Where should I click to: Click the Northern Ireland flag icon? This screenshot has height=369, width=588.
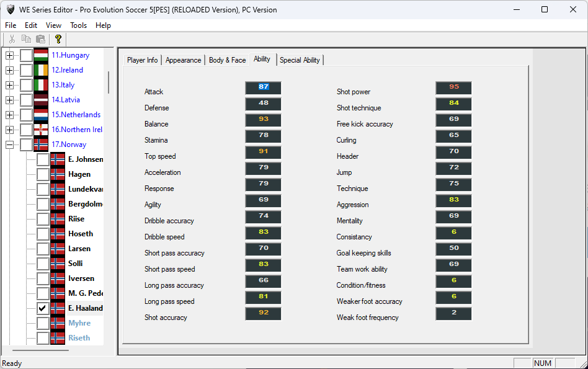coord(41,130)
